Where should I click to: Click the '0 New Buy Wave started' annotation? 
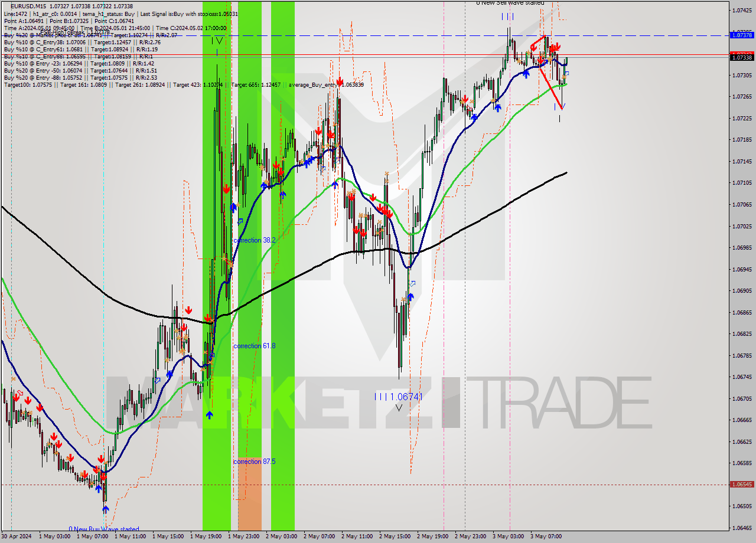coord(104,529)
